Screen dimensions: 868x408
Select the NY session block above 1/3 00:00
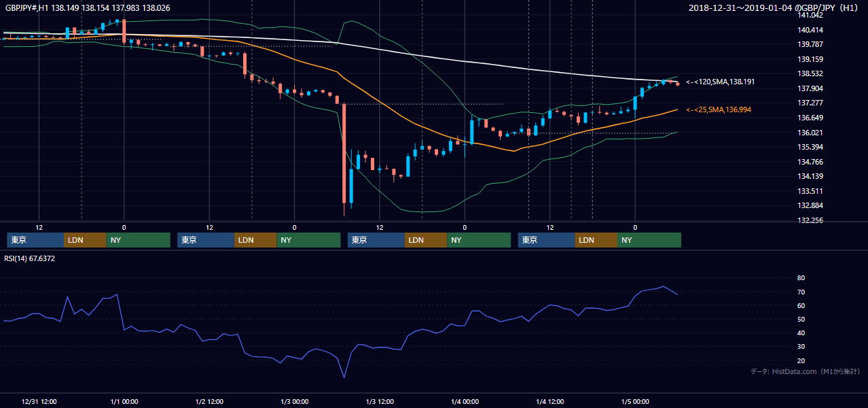pos(308,240)
